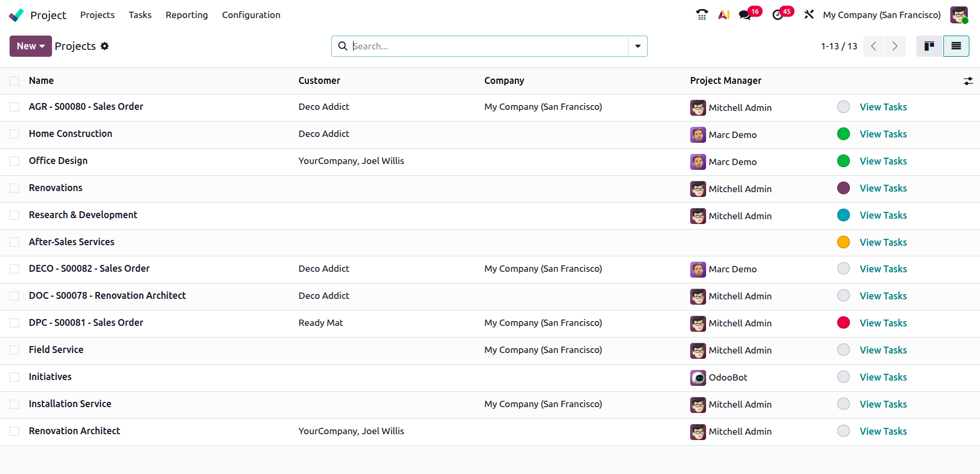Click View Tasks for Renovation Architect
The image size is (980, 474).
(883, 432)
